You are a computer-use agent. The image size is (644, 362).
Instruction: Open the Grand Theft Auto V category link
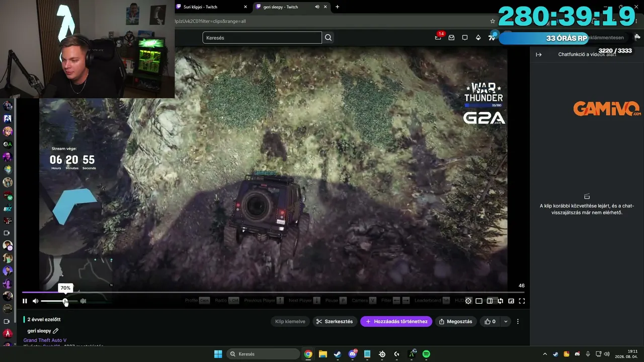tap(45, 340)
